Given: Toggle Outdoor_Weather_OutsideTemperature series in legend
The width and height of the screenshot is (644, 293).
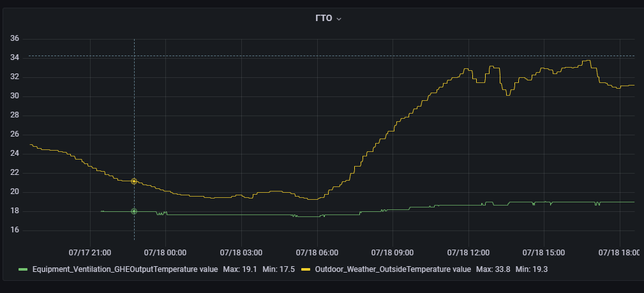Looking at the screenshot, I should pyautogui.click(x=393, y=269).
